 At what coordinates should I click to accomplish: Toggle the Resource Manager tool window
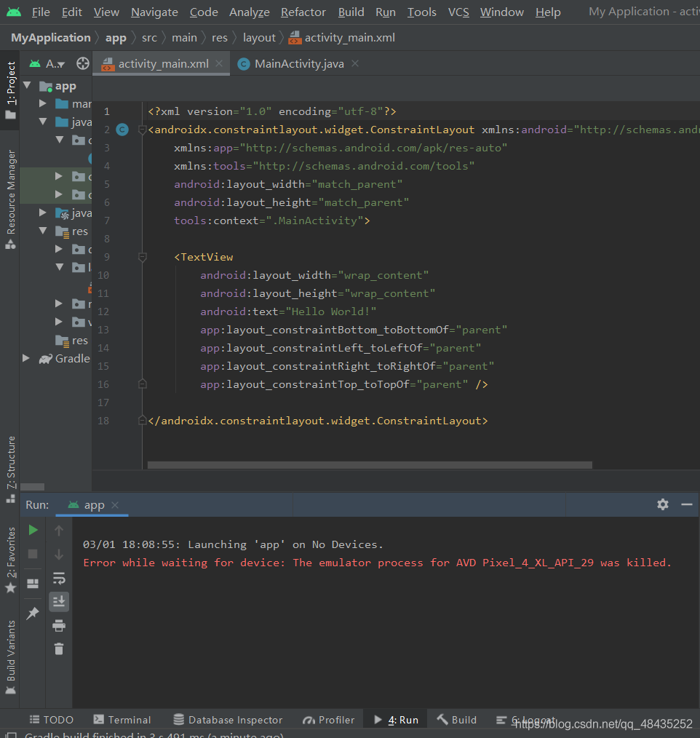pos(10,199)
